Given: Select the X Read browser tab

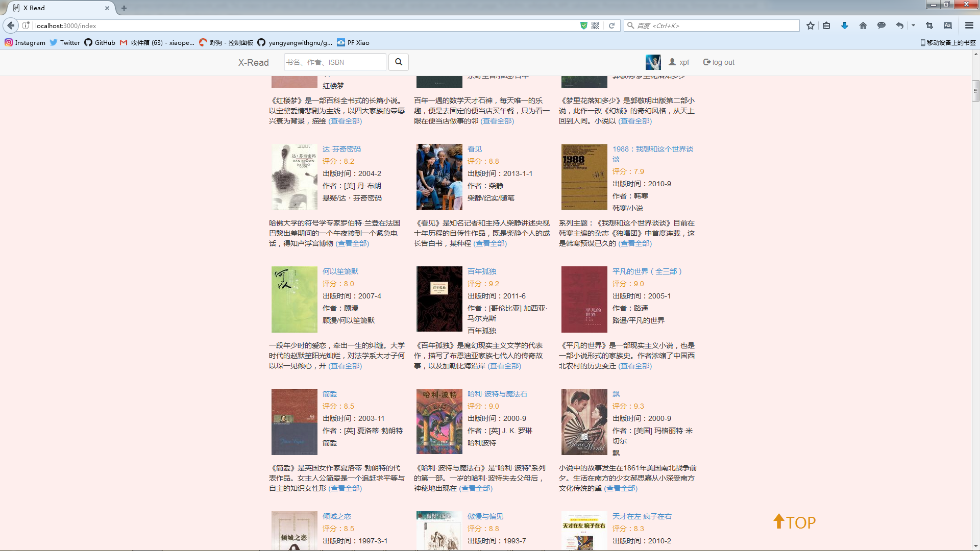Looking at the screenshot, I should coord(61,8).
